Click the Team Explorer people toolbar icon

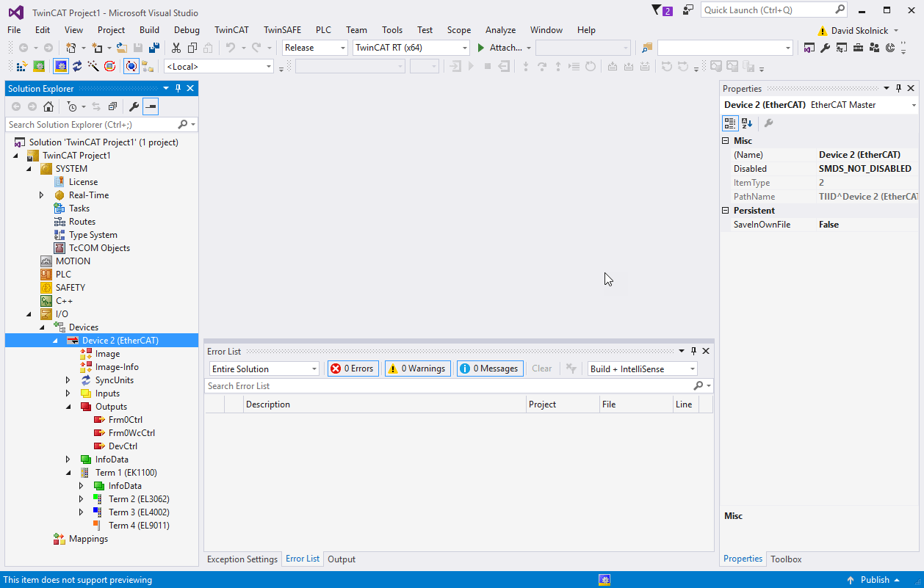(x=874, y=48)
